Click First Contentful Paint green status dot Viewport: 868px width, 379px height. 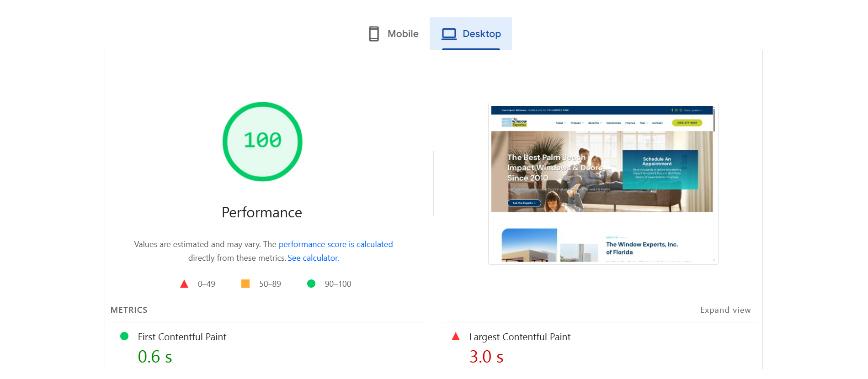[124, 337]
